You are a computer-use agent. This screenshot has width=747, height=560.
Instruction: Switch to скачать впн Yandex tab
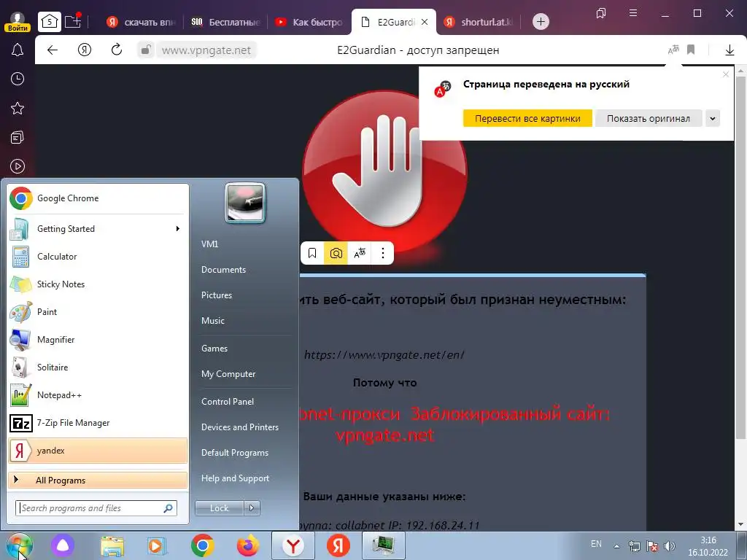[141, 22]
